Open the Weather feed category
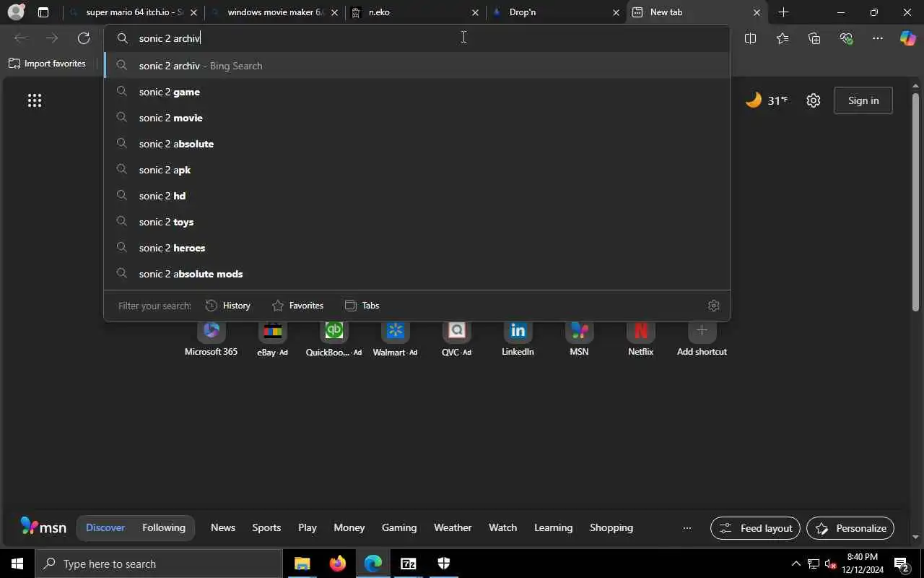 [453, 527]
